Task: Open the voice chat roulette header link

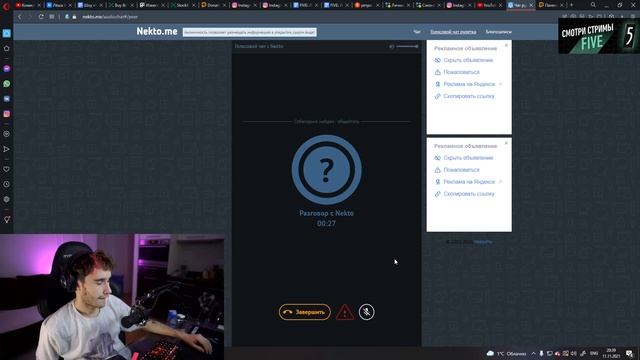Action: (x=453, y=32)
